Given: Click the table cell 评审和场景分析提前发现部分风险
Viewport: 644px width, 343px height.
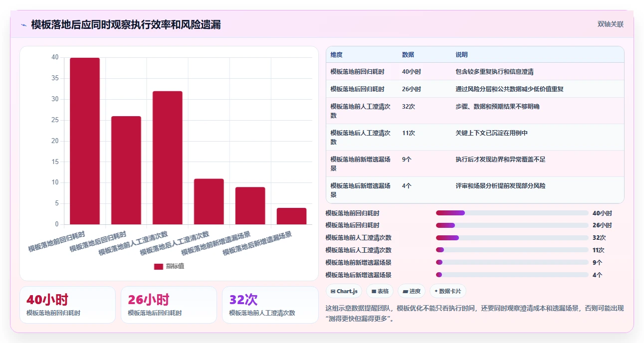Looking at the screenshot, I should coord(500,186).
